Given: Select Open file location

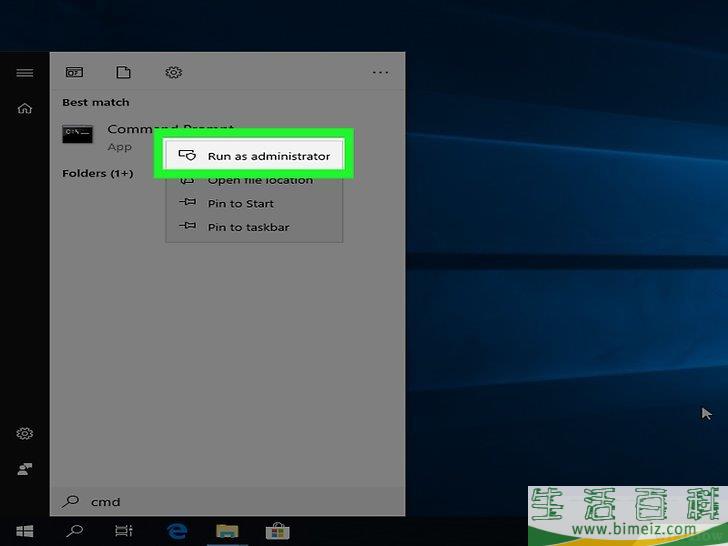Looking at the screenshot, I should pos(259,180).
